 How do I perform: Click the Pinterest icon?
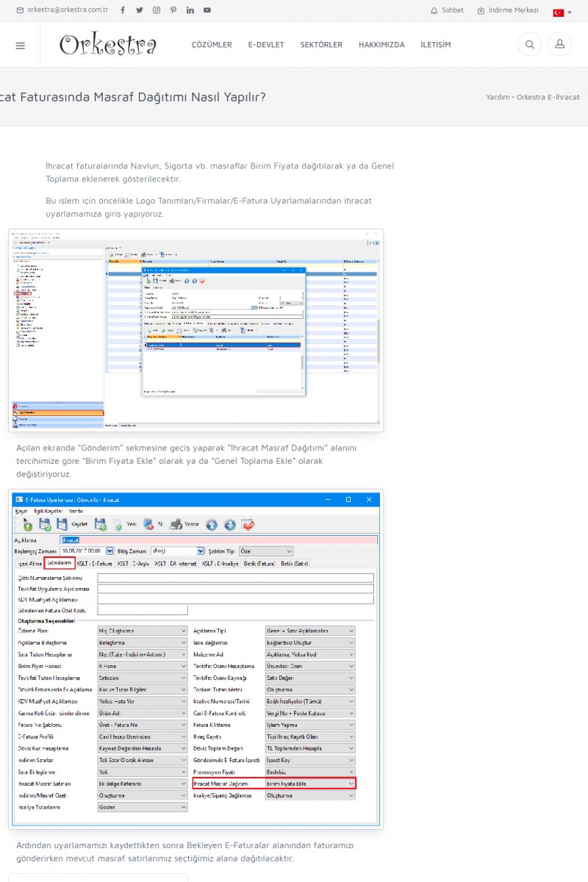coord(173,10)
